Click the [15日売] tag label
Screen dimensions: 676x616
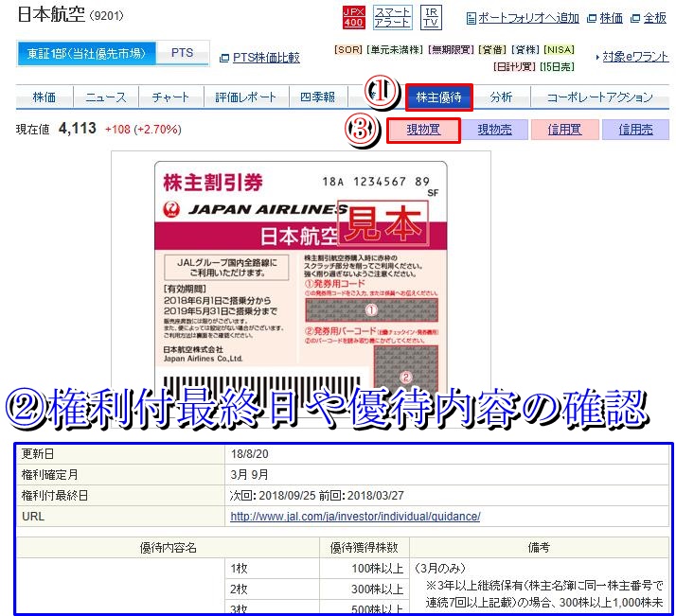pos(557,67)
